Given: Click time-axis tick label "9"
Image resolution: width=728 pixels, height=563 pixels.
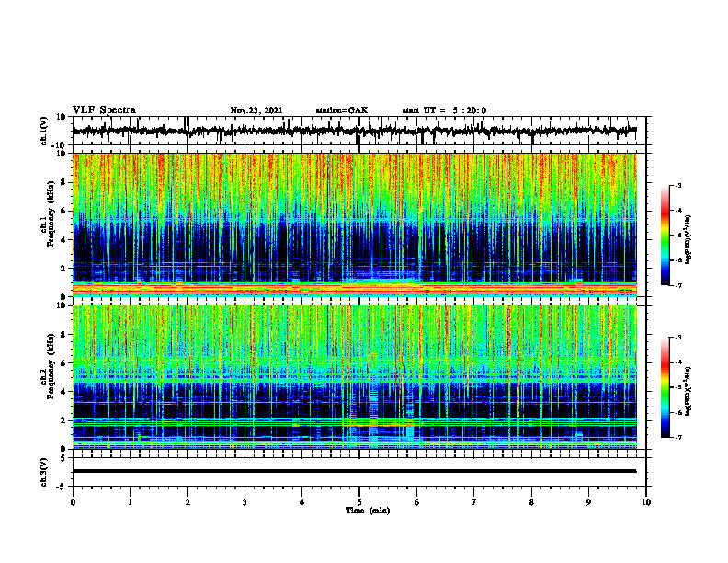Looking at the screenshot, I should 588,502.
